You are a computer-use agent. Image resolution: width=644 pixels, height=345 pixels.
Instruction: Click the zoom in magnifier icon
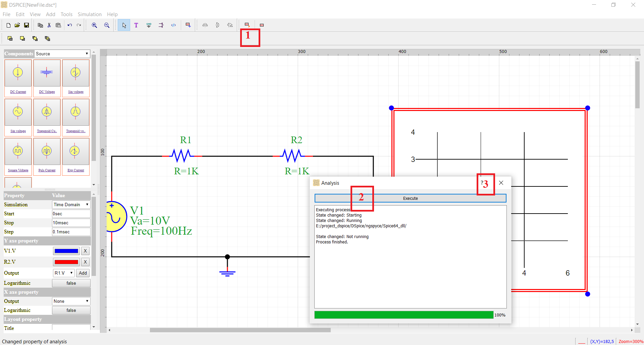95,25
